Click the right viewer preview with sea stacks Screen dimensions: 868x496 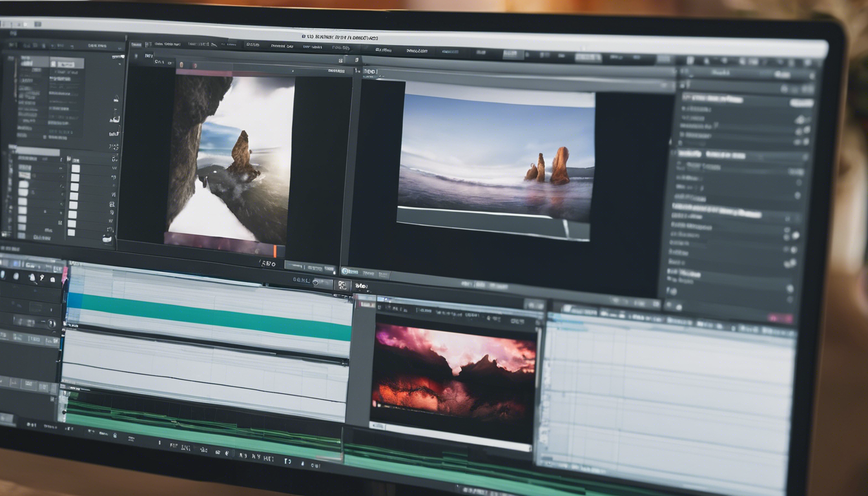click(496, 161)
